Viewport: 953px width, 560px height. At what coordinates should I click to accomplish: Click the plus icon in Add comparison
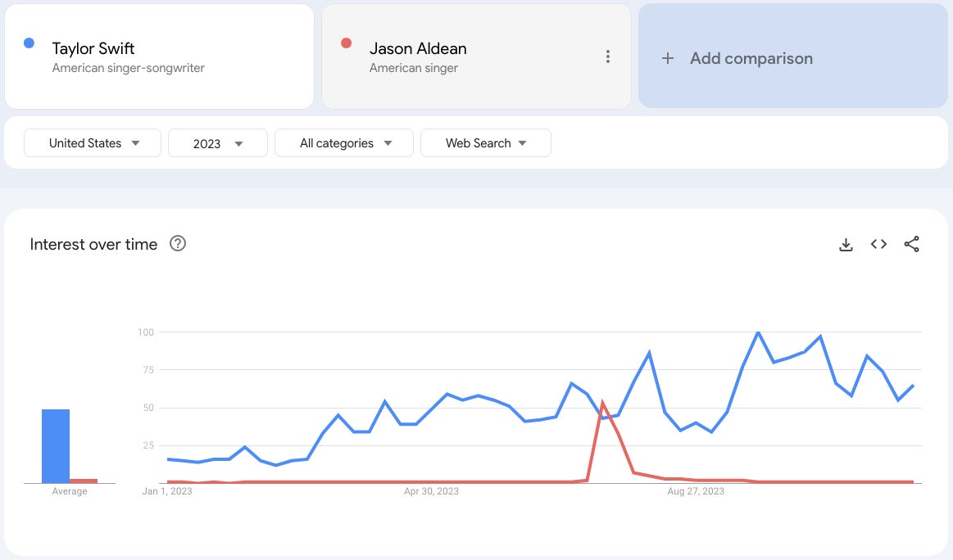(667, 58)
